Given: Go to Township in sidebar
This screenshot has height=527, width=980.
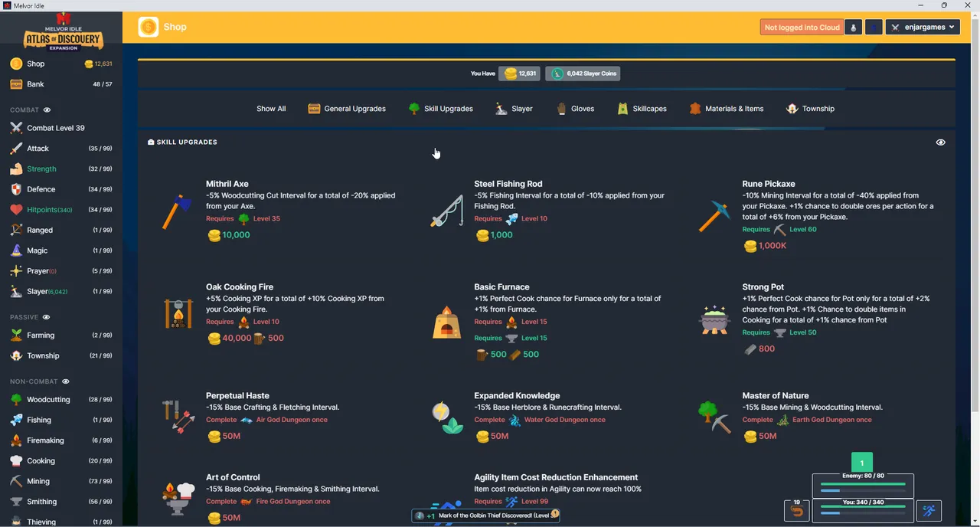Looking at the screenshot, I should [x=61, y=355].
